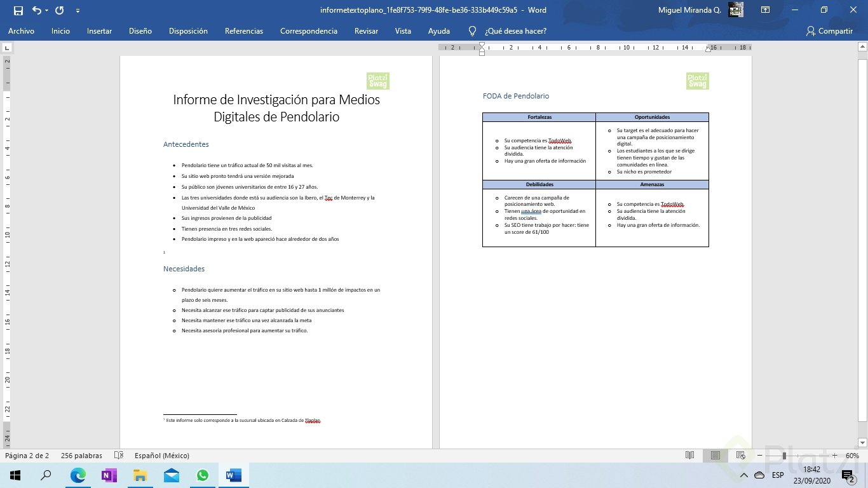Toggle the Web Layout view

[740, 456]
